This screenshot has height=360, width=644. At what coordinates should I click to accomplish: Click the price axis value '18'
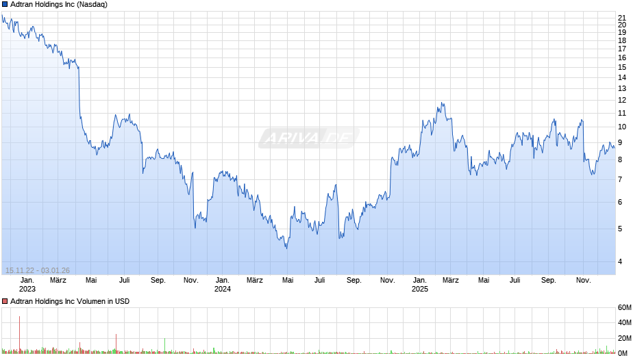click(622, 40)
